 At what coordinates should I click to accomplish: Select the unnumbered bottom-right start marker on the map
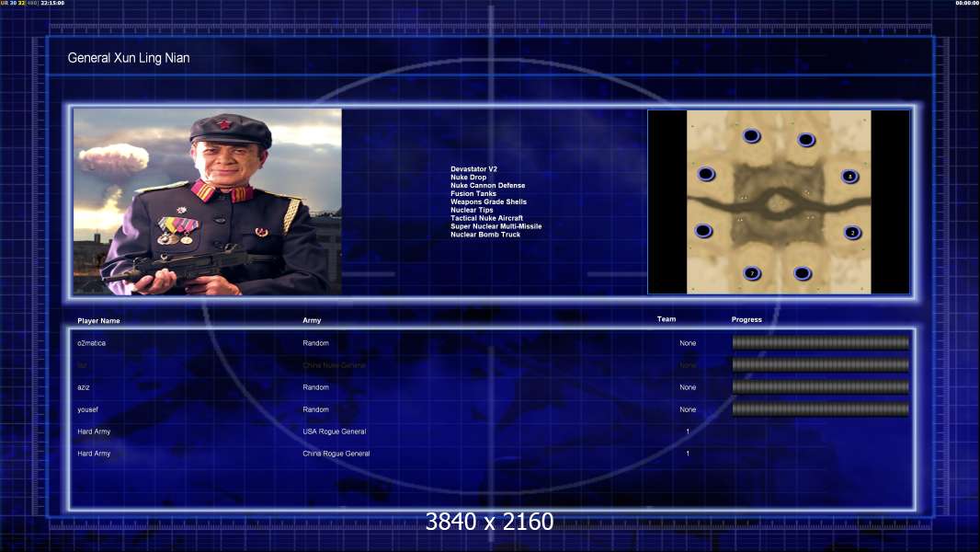tap(803, 273)
